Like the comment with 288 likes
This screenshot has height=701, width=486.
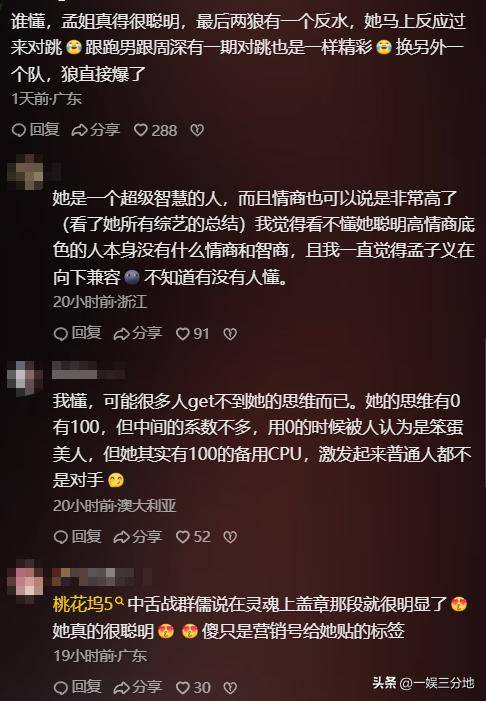[x=155, y=130]
